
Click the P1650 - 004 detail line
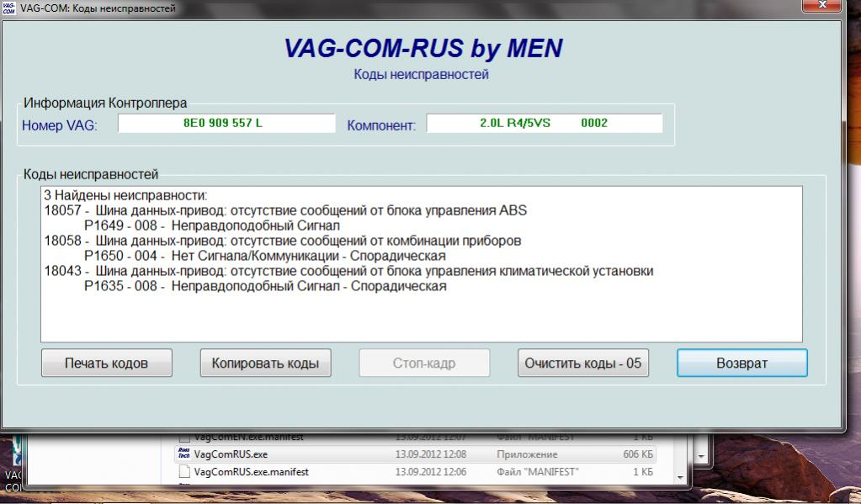(264, 256)
